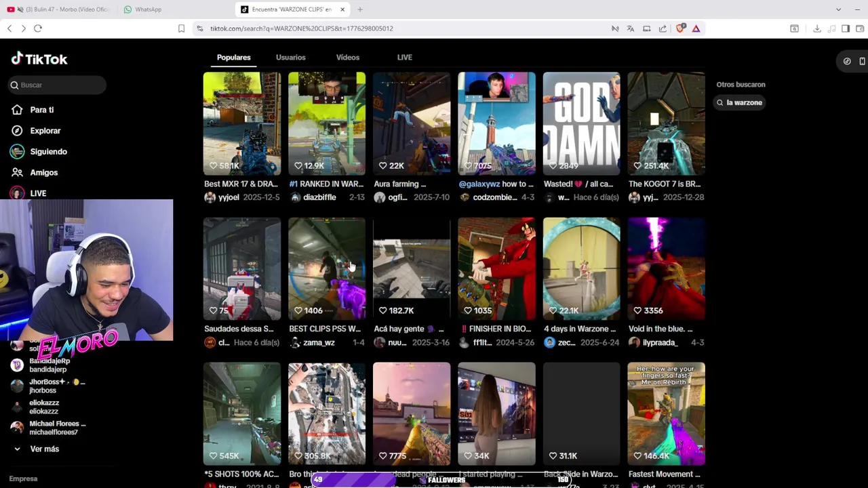
Task: Open the Explorar compass icon
Action: (17, 131)
